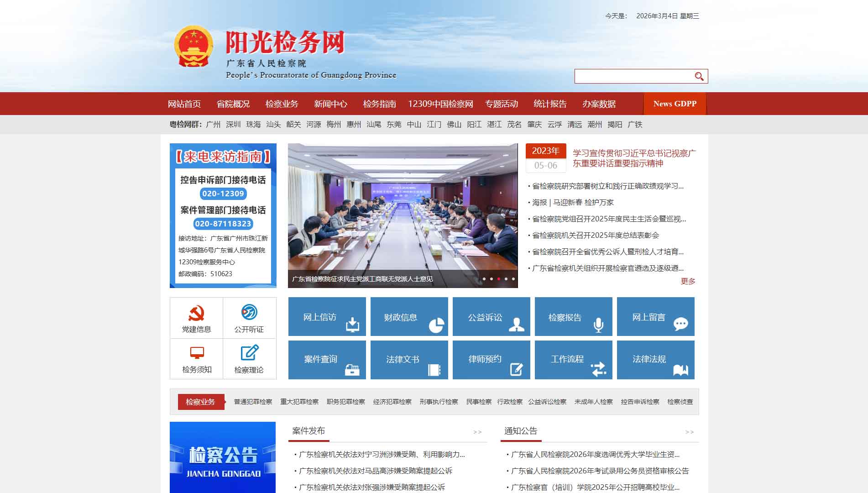Screen dimensions: 868x493
Task: Click the last carousel slide dot
Action: [x=513, y=279]
